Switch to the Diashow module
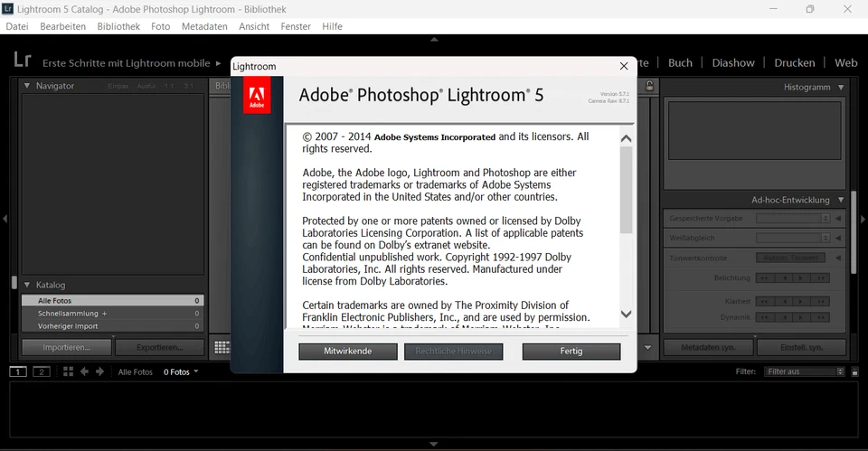Viewport: 868px width, 451px height. (x=733, y=63)
